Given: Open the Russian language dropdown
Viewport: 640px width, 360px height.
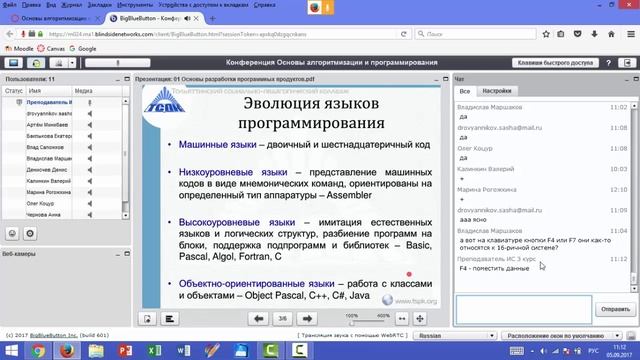Looking at the screenshot, I should [455, 336].
